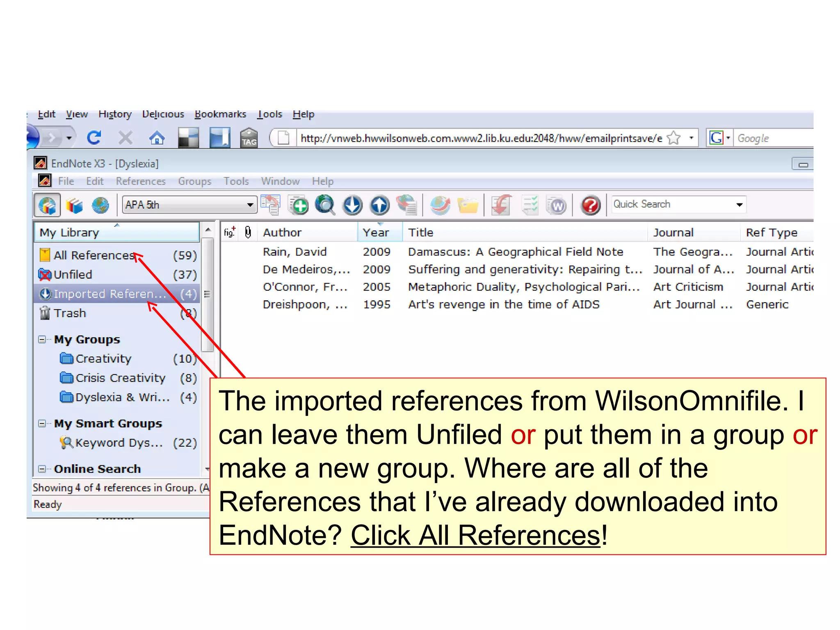Click the Open Link globe arrow icon

440,205
